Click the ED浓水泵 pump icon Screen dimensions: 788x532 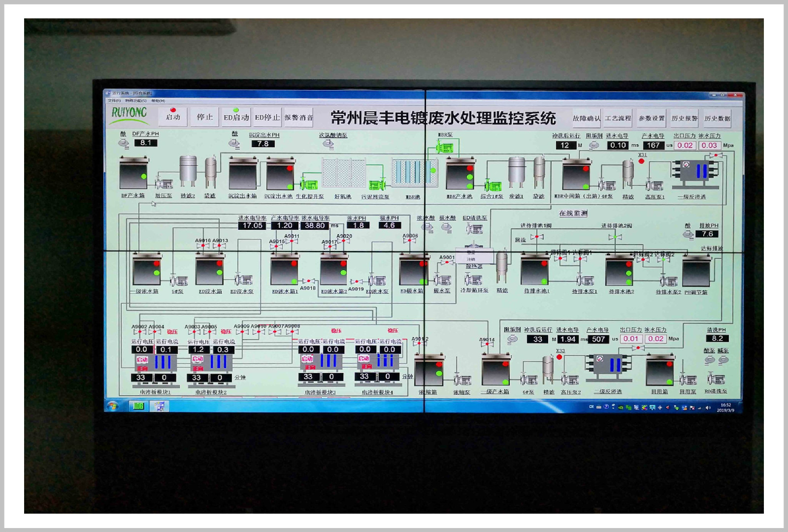pyautogui.click(x=377, y=281)
